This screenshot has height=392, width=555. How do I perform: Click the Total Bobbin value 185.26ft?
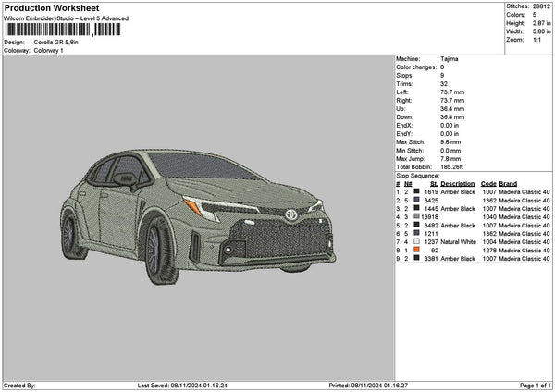coord(451,167)
